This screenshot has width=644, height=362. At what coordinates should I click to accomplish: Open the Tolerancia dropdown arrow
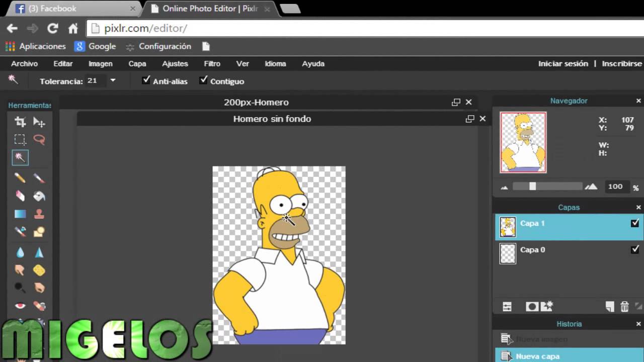(x=113, y=80)
